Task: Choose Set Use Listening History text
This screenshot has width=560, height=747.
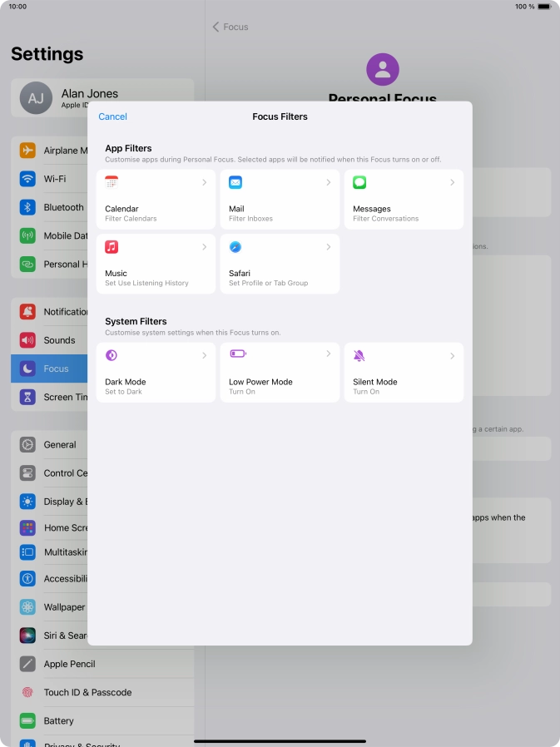Action: click(146, 283)
